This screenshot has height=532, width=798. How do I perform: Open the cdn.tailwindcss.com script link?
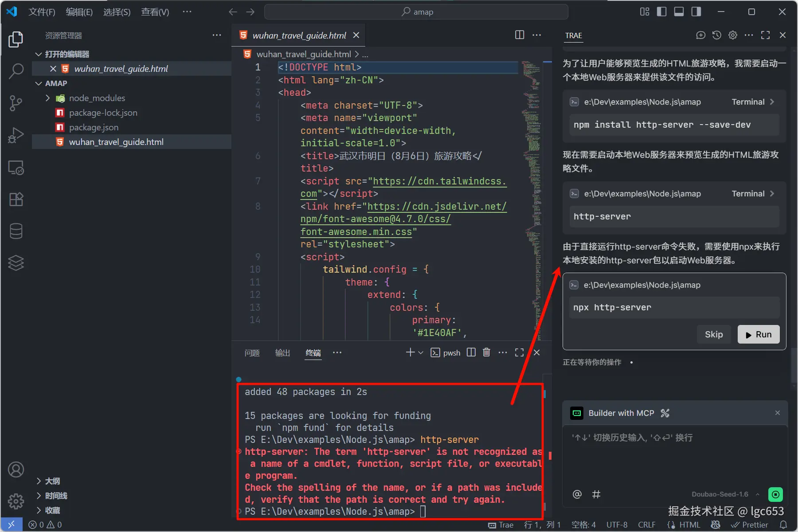[x=439, y=181]
